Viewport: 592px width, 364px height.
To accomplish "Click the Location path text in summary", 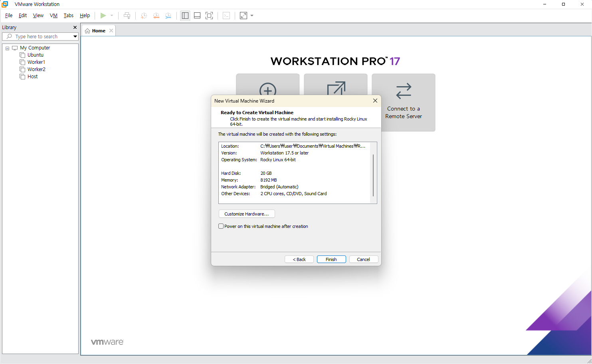I will [x=313, y=146].
